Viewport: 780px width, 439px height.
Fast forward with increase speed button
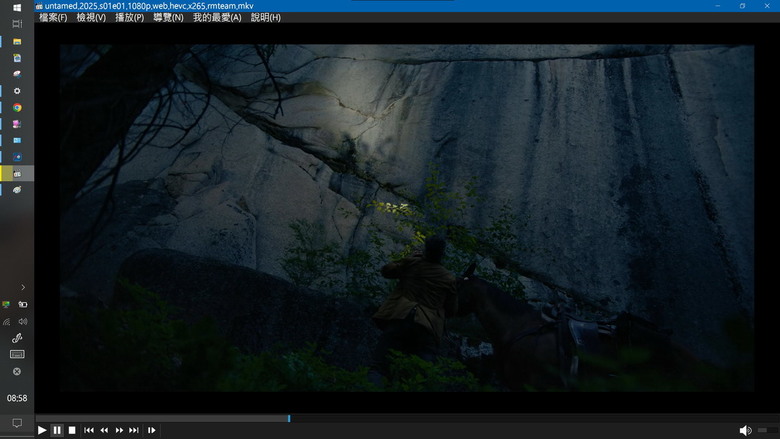point(119,430)
